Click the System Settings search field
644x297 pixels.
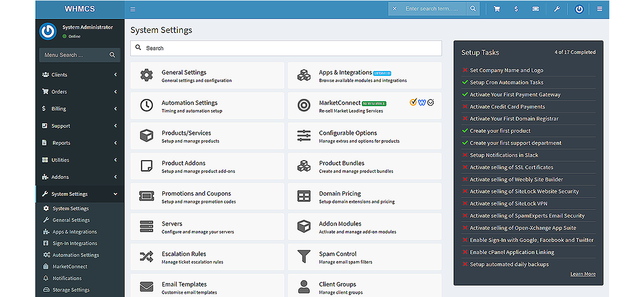point(286,48)
